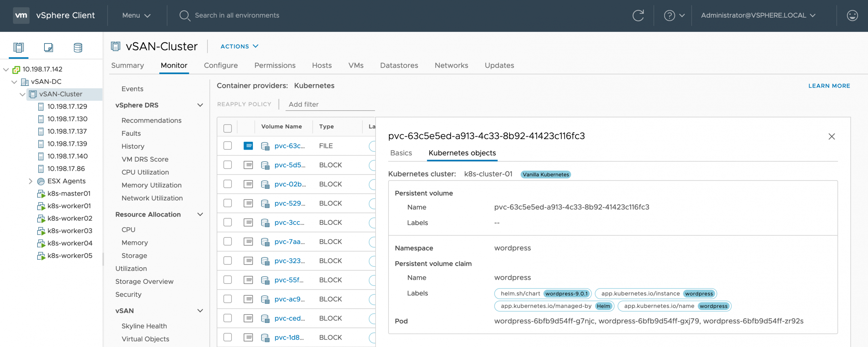This screenshot has width=868, height=347.
Task: Open details icon for pvc-63c... row
Action: (x=248, y=146)
